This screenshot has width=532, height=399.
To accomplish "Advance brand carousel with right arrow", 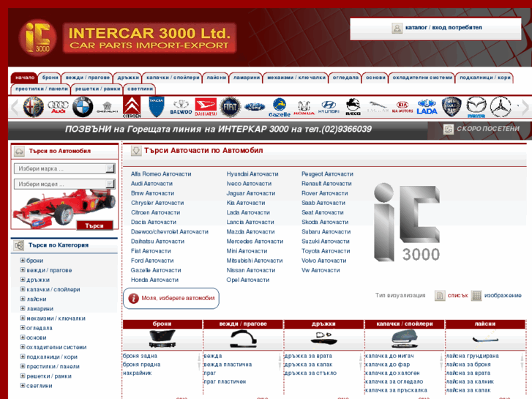I will coord(525,108).
